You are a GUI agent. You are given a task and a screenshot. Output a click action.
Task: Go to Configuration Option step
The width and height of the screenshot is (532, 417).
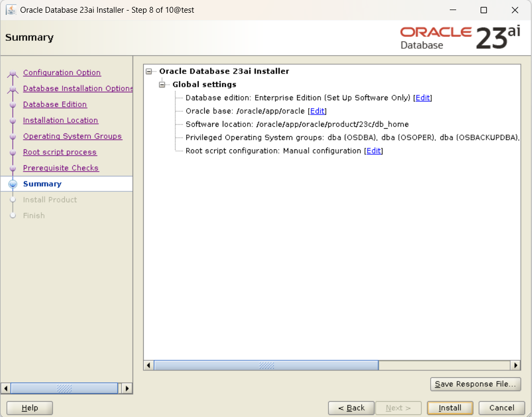pos(62,73)
